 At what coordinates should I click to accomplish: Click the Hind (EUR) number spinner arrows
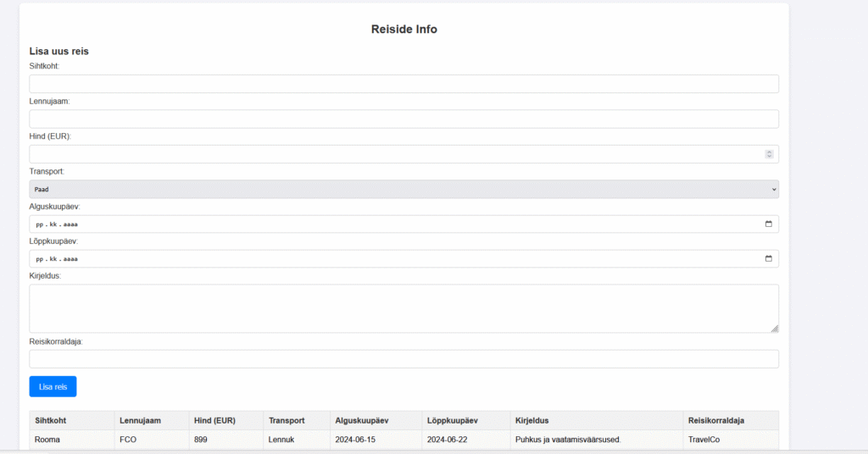[x=769, y=154]
